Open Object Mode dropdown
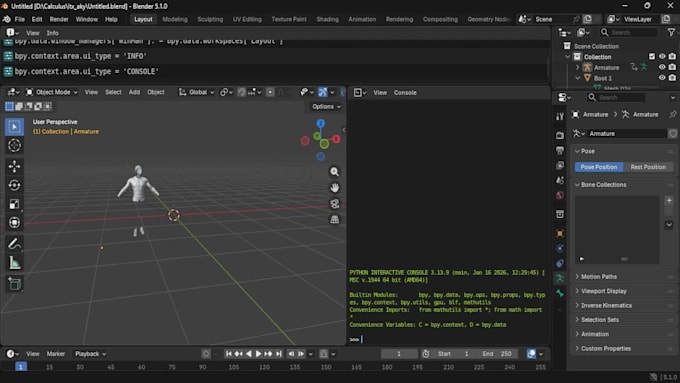 52,92
